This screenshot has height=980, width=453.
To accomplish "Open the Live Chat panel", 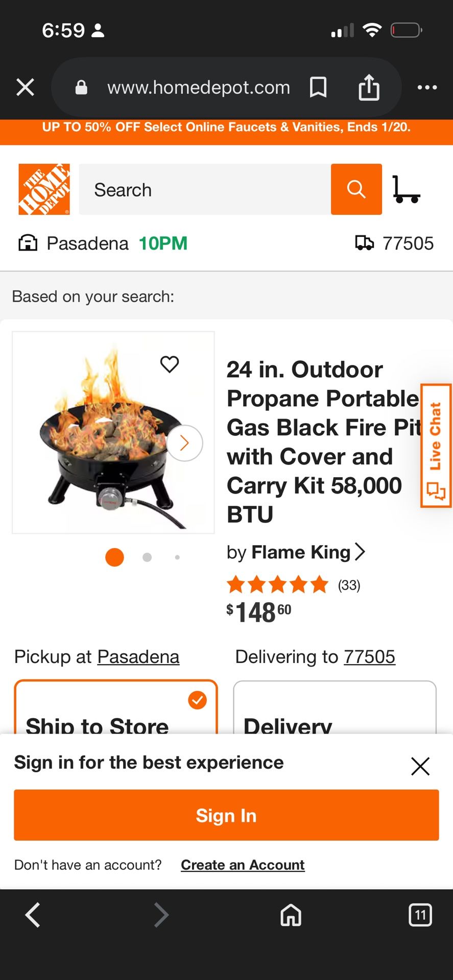I will pos(435,444).
